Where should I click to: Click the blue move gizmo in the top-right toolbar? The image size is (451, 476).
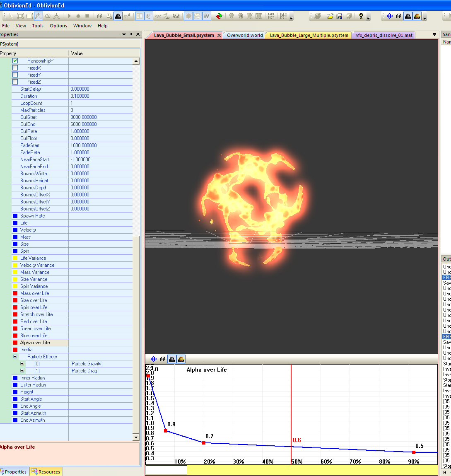click(390, 16)
